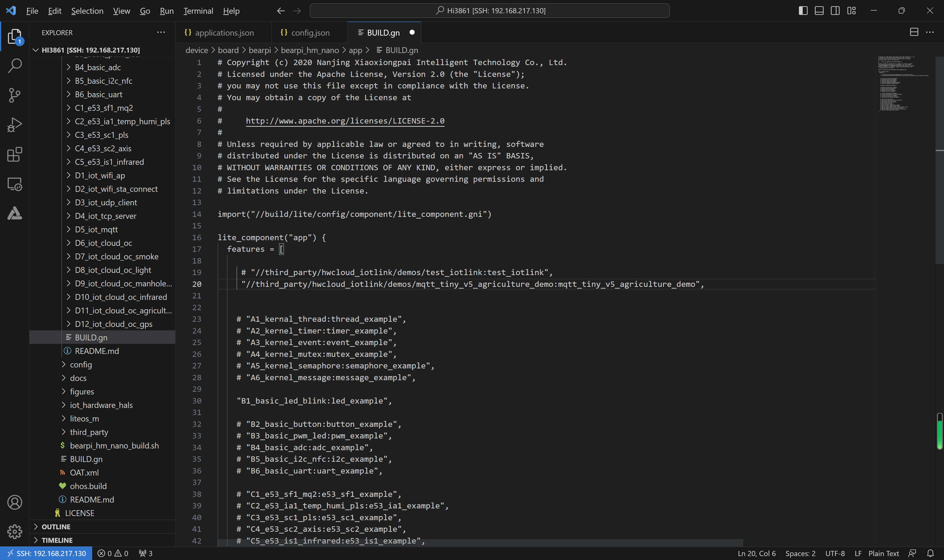Toggle the bottom panel layout button
Screen dimensions: 944x560
(819, 11)
